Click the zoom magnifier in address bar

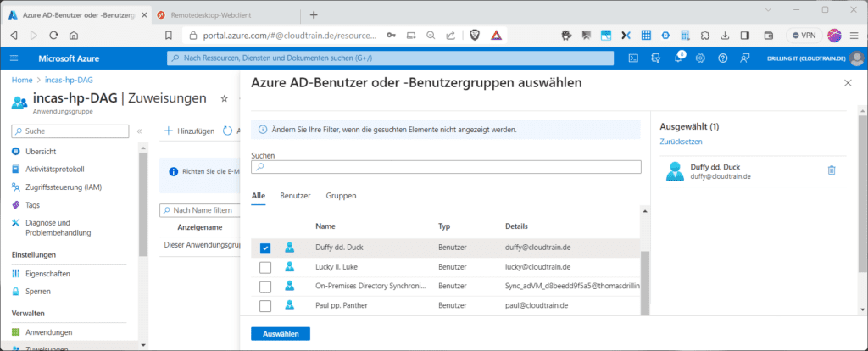[431, 35]
